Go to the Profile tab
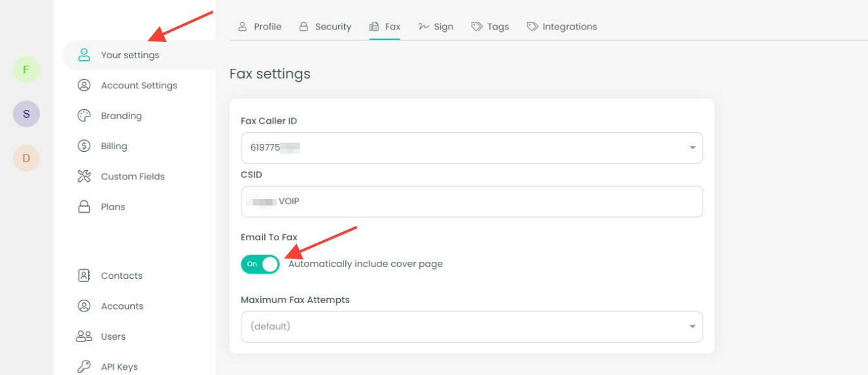Screen dimensions: 868x375 click(260, 27)
